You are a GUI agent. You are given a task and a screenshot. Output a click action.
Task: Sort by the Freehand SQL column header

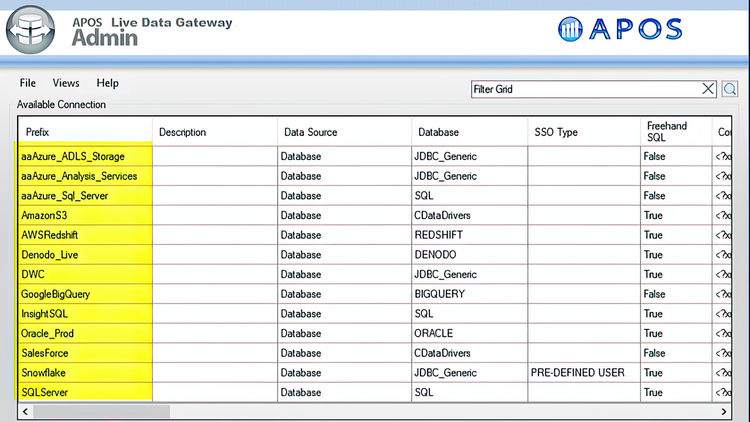(x=676, y=132)
